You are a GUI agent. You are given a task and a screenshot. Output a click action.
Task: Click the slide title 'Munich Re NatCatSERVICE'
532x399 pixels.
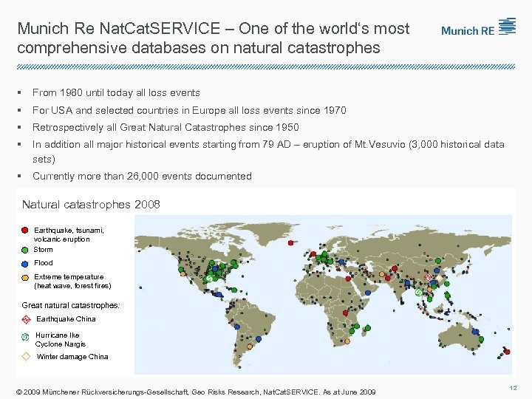coord(119,28)
